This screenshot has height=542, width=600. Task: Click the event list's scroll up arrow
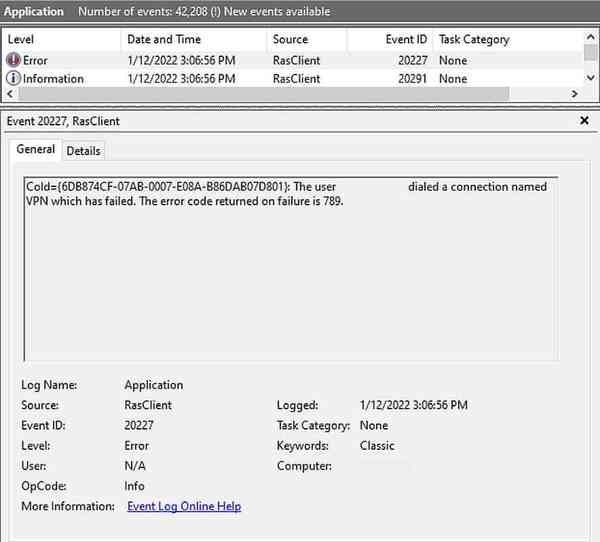(x=591, y=38)
